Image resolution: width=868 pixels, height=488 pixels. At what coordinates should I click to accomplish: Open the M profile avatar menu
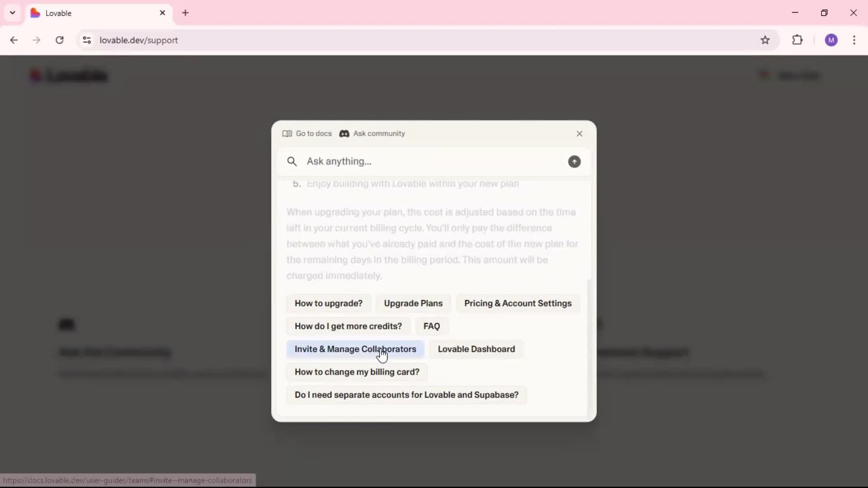[831, 40]
